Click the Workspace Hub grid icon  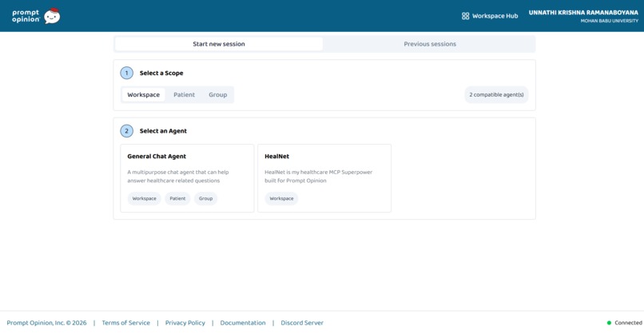[x=465, y=16]
